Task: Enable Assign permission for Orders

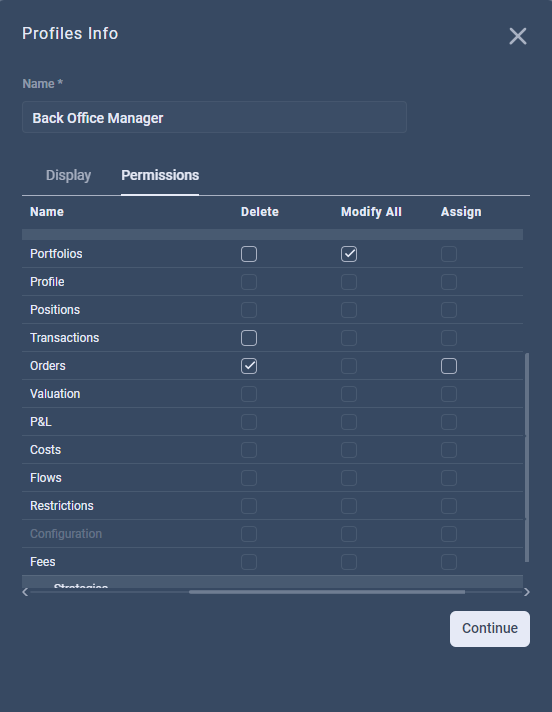Action: (448, 366)
